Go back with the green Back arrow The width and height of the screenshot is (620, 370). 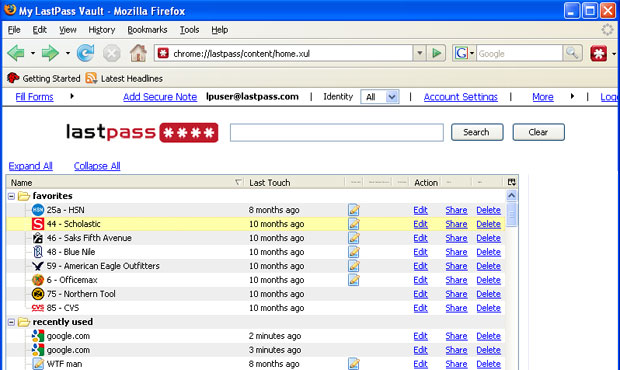click(16, 53)
